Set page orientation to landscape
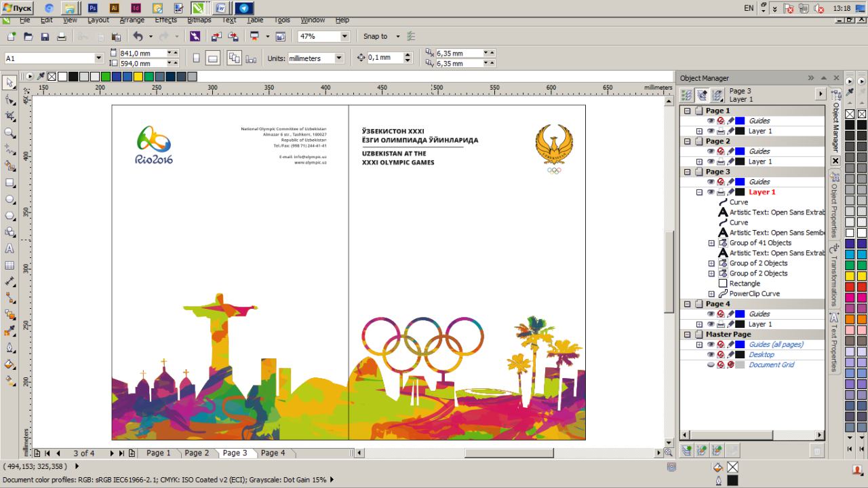 click(213, 58)
